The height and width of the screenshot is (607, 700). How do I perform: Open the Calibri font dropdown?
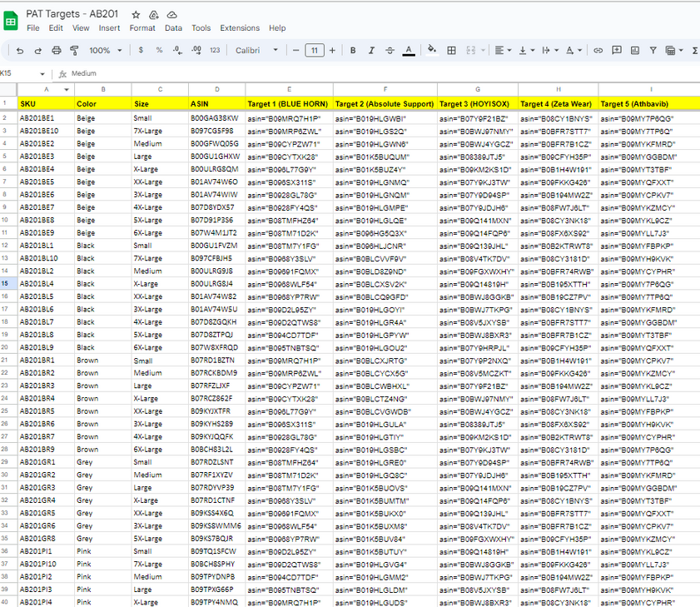(256, 51)
